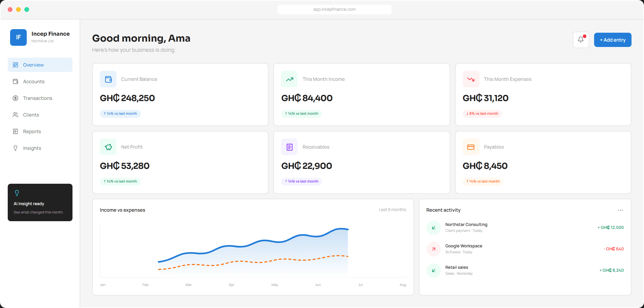Viewport: 644px width, 308px height.
Task: Click the notification bell icon
Action: pos(581,40)
